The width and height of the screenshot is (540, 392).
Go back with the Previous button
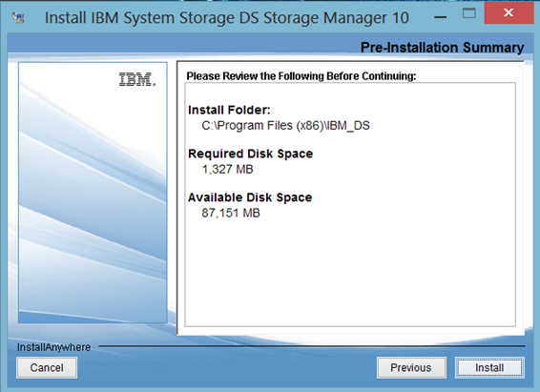coord(411,367)
